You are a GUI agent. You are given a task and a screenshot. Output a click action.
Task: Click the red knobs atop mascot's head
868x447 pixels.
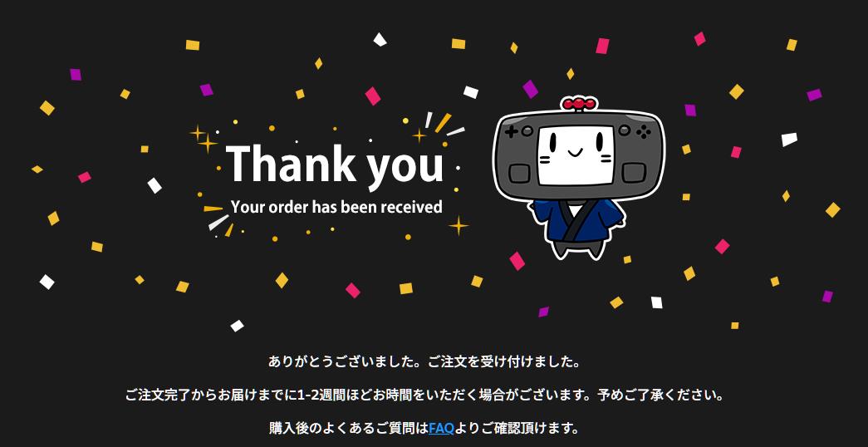coord(579,104)
